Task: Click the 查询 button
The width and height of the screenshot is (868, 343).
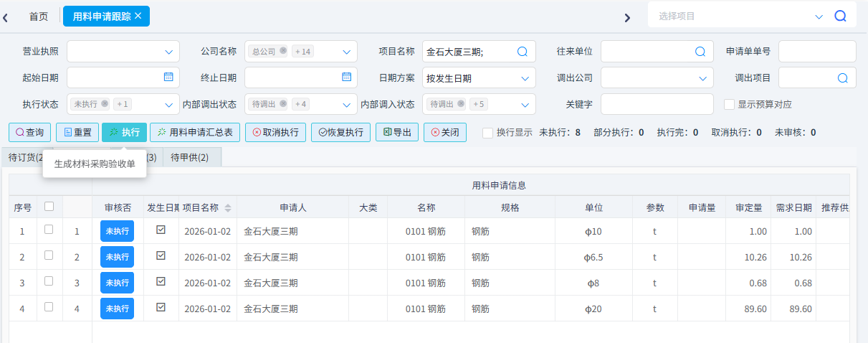Action: [30, 133]
